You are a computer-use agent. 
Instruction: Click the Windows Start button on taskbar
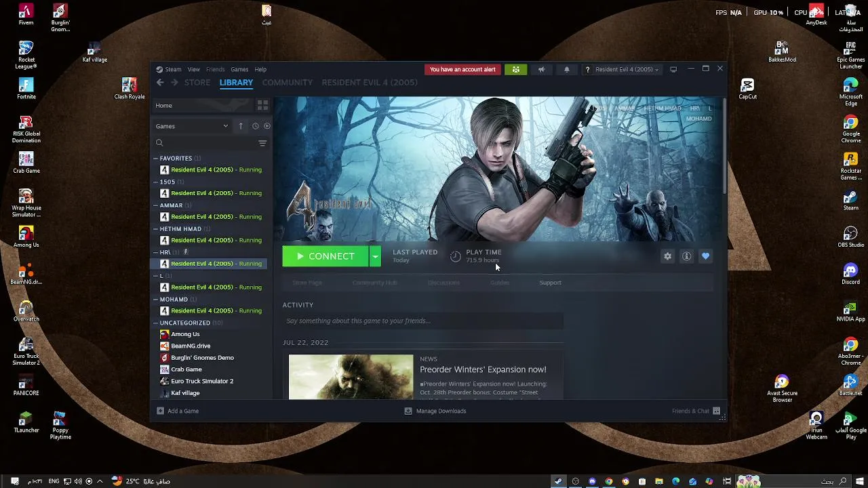tap(860, 481)
